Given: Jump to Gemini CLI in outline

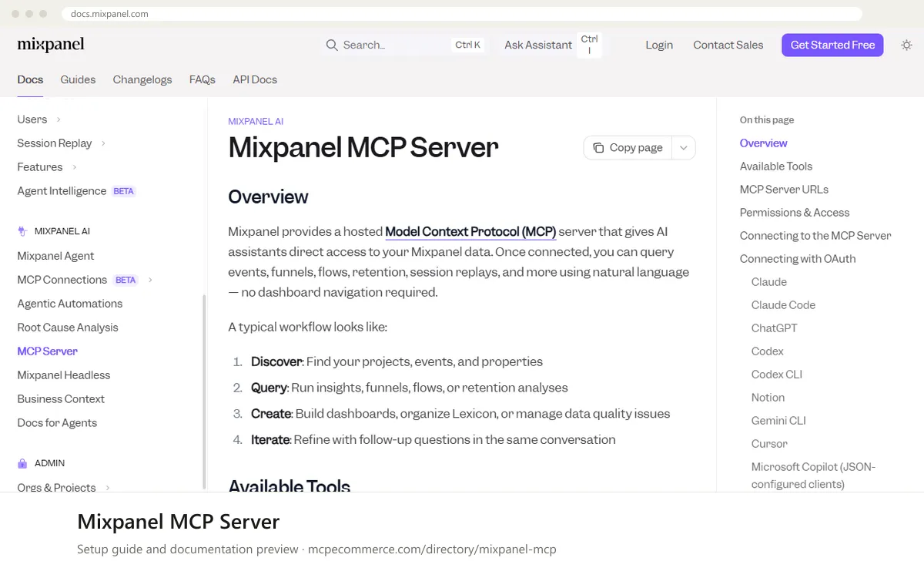Looking at the screenshot, I should tap(778, 421).
